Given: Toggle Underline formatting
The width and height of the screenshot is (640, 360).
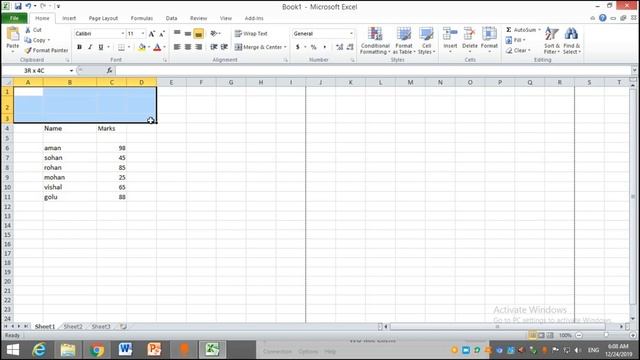Looking at the screenshot, I should coord(100,47).
